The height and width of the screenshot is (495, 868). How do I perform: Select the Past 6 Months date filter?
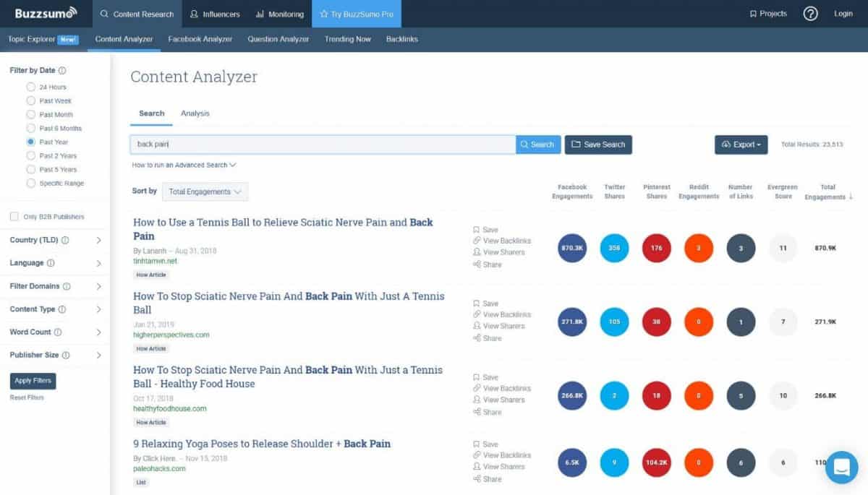31,128
